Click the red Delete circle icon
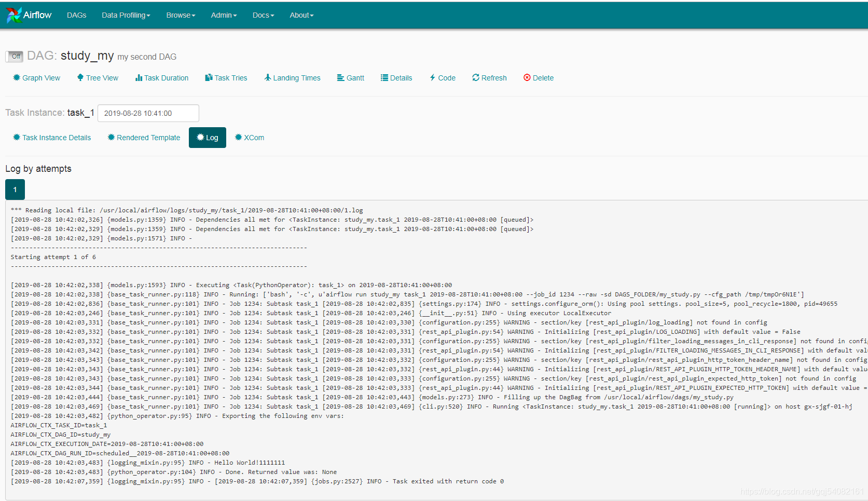 coord(527,77)
